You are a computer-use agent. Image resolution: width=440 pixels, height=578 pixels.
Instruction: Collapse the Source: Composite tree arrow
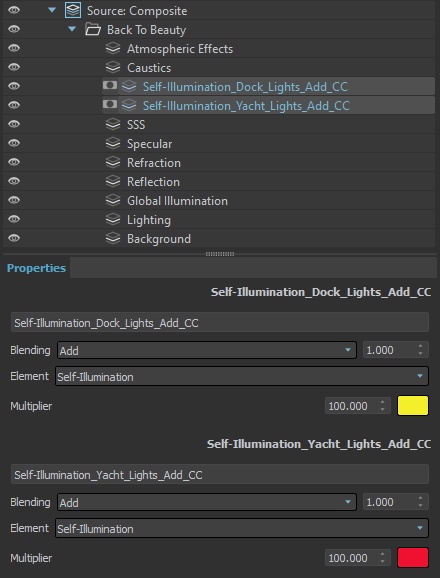pos(52,10)
